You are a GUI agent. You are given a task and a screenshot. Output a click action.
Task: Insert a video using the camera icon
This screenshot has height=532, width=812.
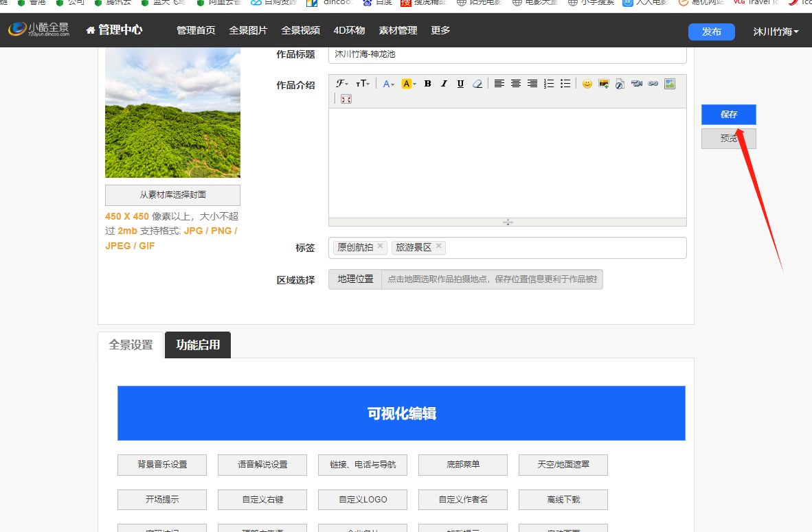point(635,84)
